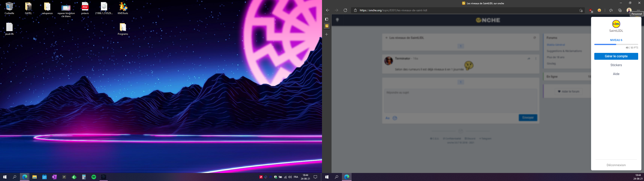Select the Programs desktop folder
Image resolution: width=644 pixels, height=181 pixels.
click(x=123, y=29)
